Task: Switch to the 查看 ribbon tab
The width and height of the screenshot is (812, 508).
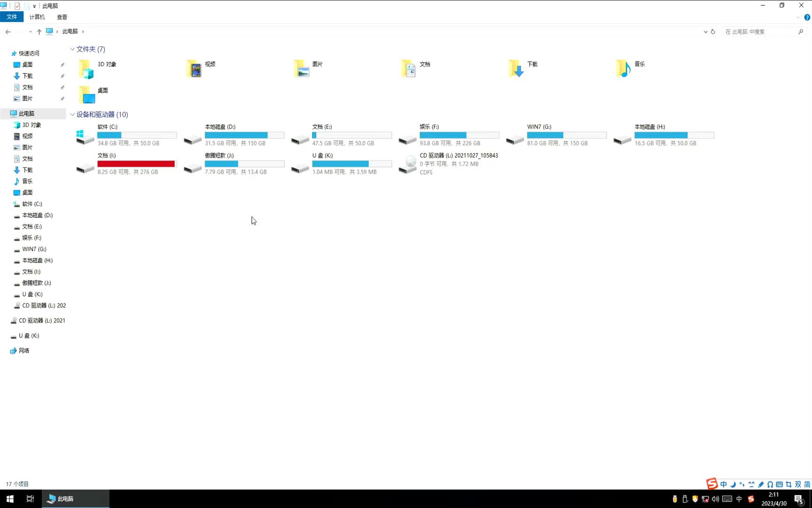Action: click(x=62, y=17)
